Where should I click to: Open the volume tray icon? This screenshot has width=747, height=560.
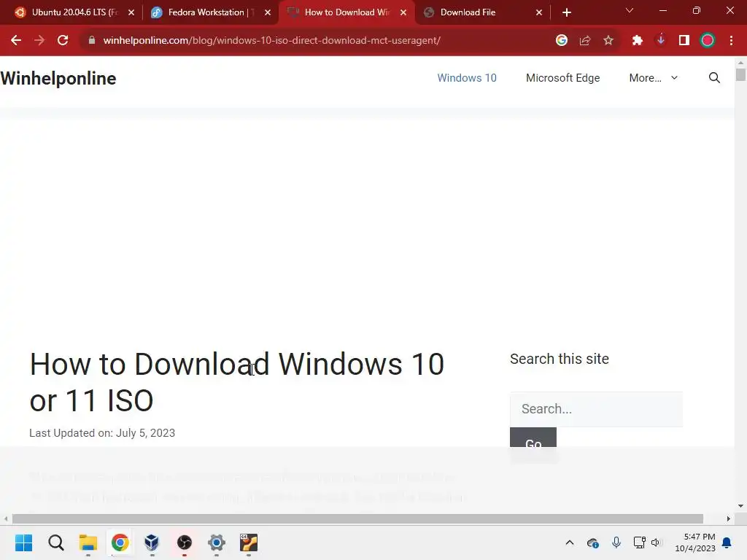[x=657, y=542]
